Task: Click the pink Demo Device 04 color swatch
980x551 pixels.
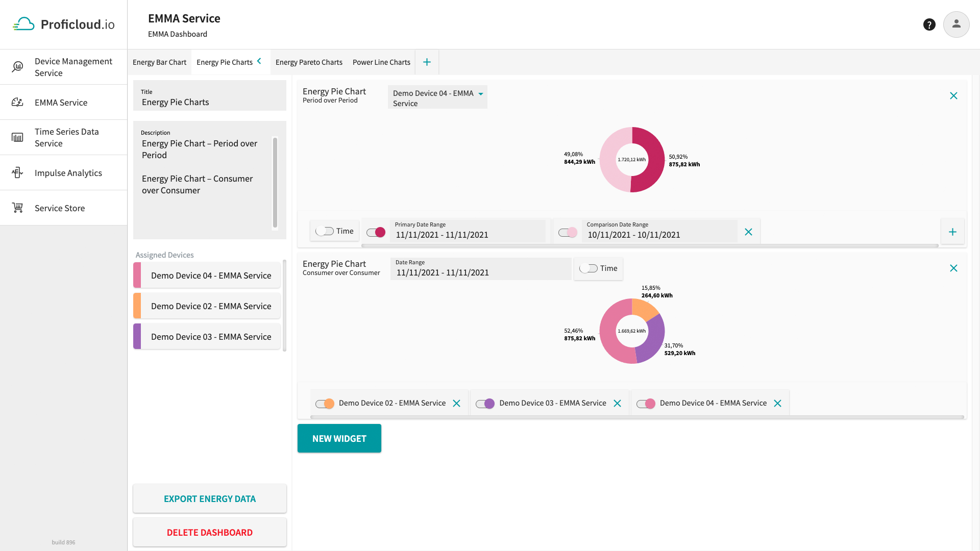Action: click(137, 275)
